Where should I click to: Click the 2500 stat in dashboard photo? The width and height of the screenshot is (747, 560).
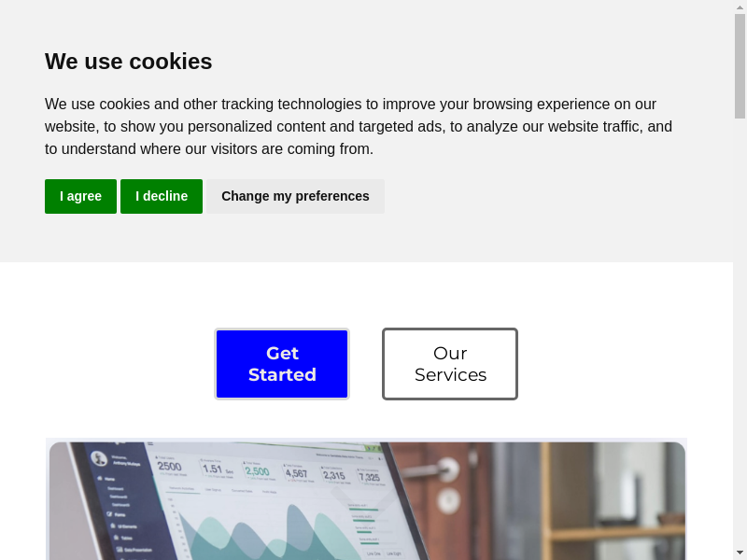pos(169,466)
